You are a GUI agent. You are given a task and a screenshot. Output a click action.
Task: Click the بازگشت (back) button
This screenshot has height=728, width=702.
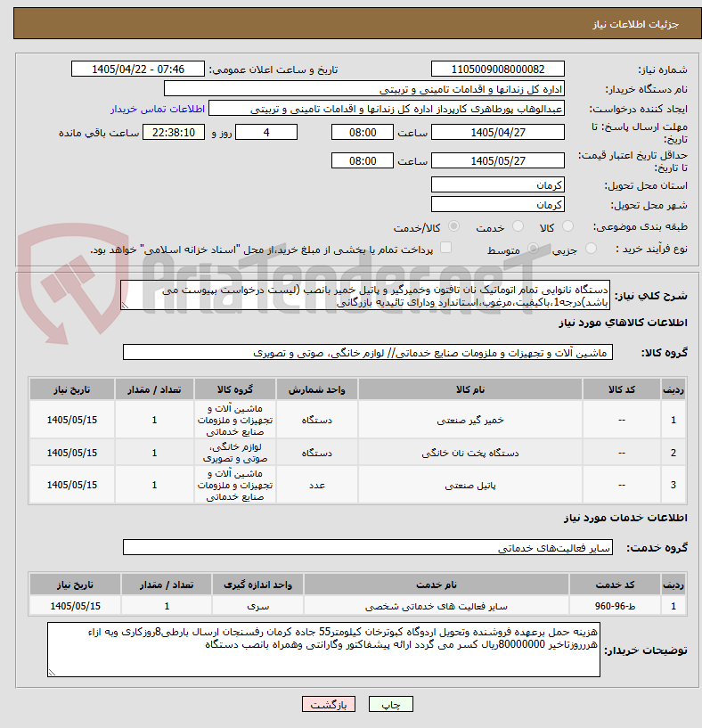click(x=328, y=704)
